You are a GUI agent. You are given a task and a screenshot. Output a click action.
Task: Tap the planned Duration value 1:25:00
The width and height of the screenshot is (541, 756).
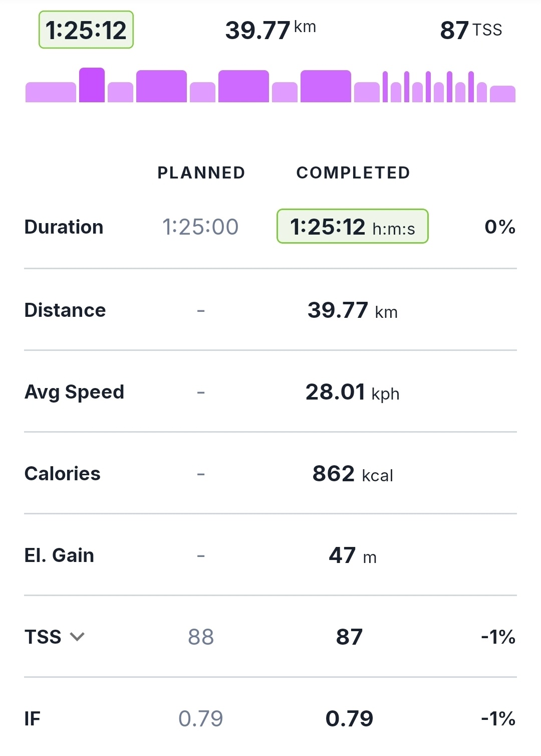[x=200, y=227]
